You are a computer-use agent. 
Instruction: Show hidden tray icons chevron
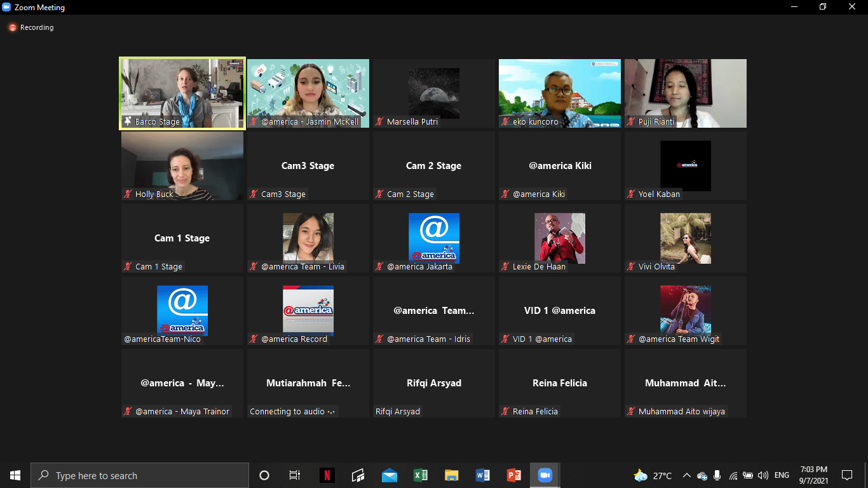pyautogui.click(x=686, y=475)
